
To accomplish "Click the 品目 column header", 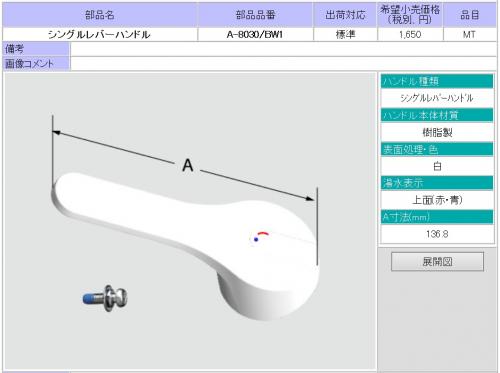I will click(x=470, y=15).
